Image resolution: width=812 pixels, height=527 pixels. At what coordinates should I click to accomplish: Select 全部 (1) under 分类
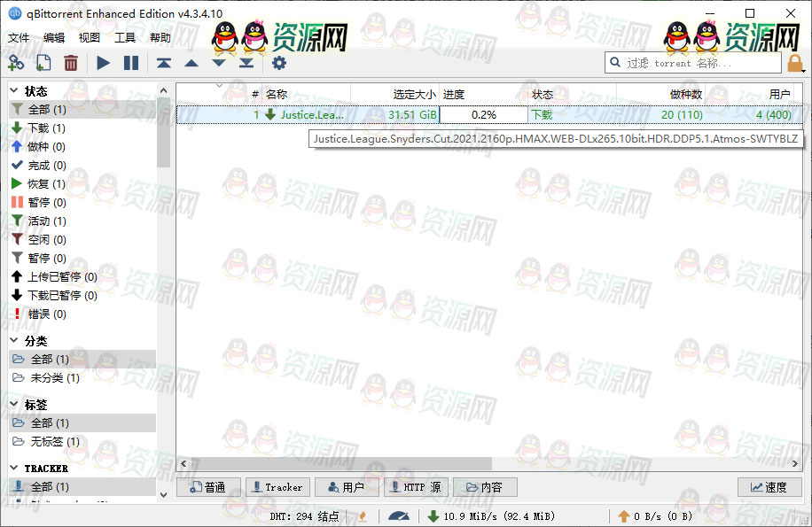coord(82,359)
